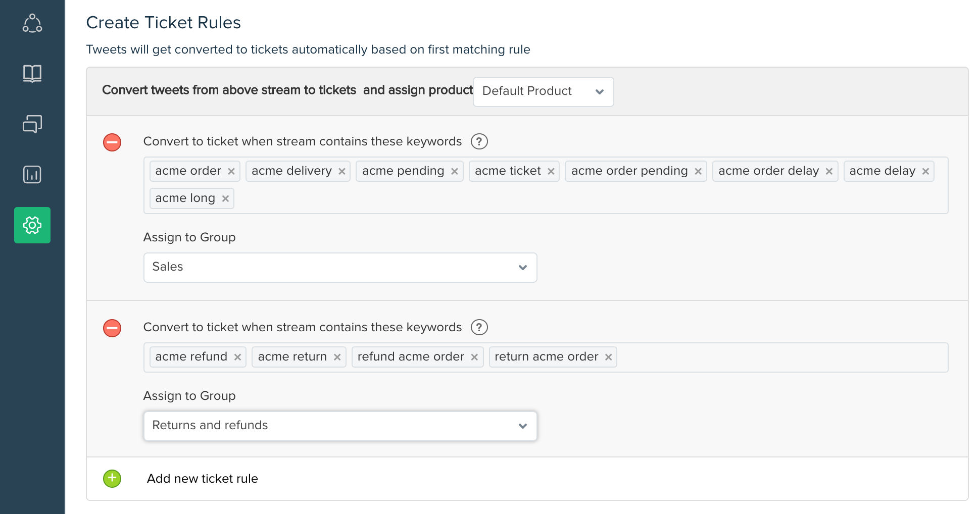Show help for first keywords question mark

click(479, 141)
